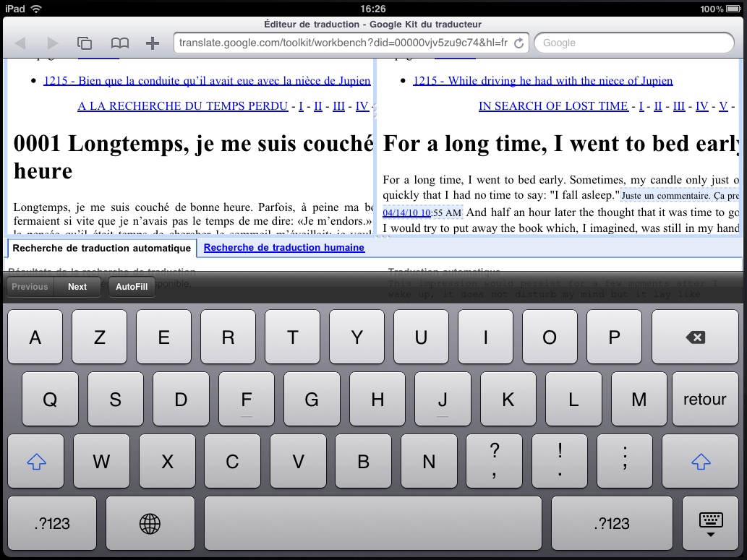Tap the I key on keyboard
This screenshot has width=747, height=560.
click(x=485, y=337)
